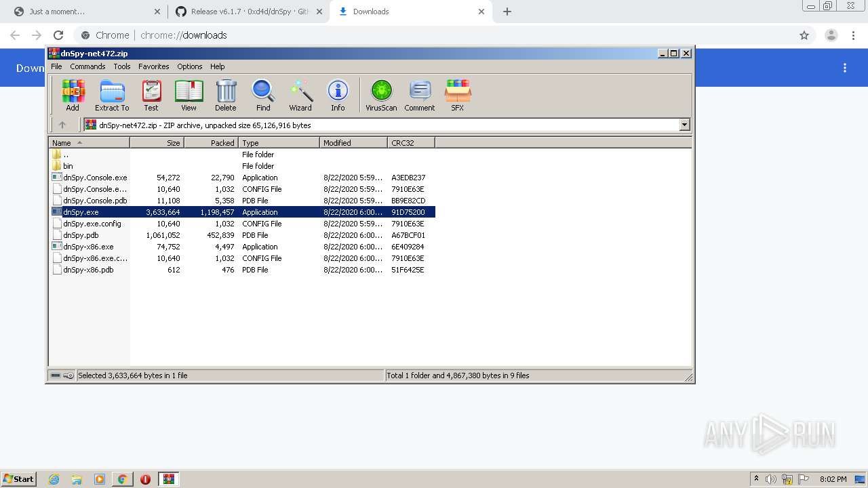Start VirusScan on the archive
868x488 pixels.
[381, 95]
